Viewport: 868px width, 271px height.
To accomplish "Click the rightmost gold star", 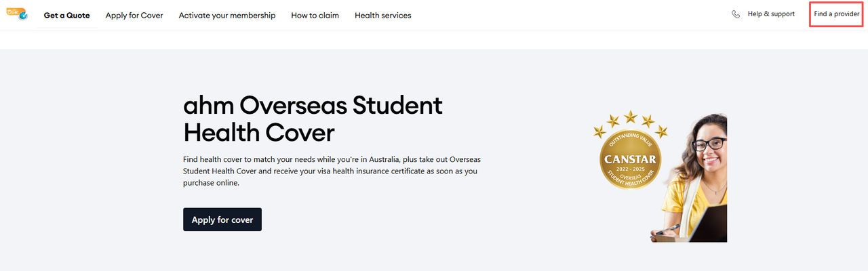I will tap(662, 131).
